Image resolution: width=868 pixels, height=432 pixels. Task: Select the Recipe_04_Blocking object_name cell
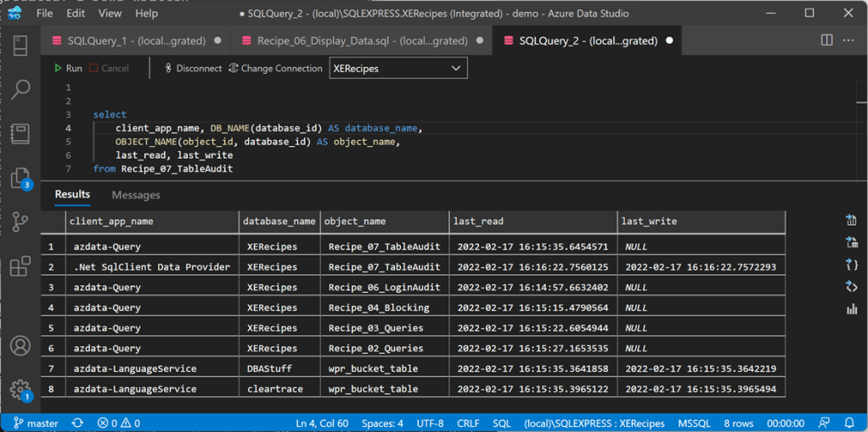click(x=379, y=307)
